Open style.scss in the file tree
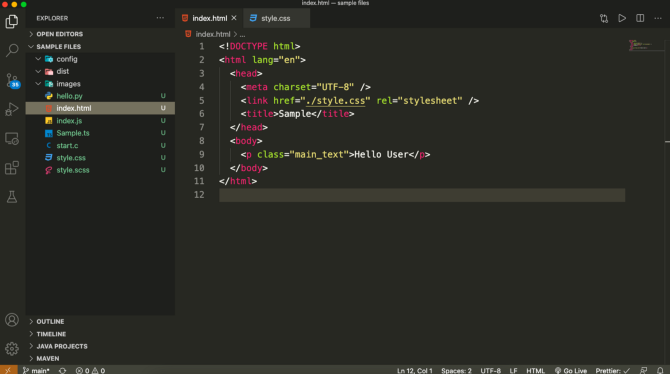Viewport: 670px width, 374px height. click(x=73, y=170)
